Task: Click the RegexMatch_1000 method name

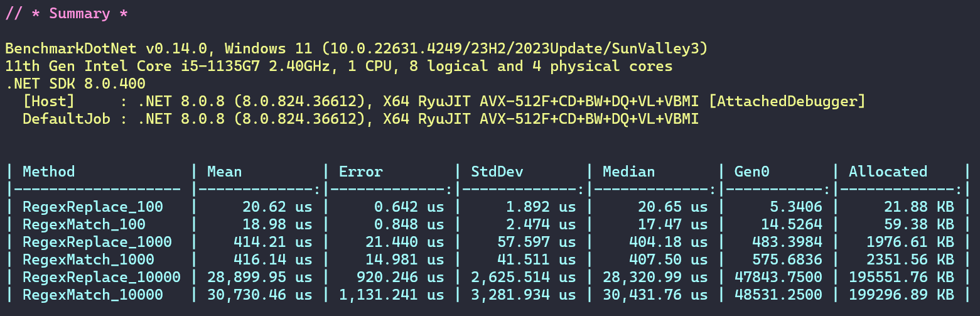Action: (89, 259)
